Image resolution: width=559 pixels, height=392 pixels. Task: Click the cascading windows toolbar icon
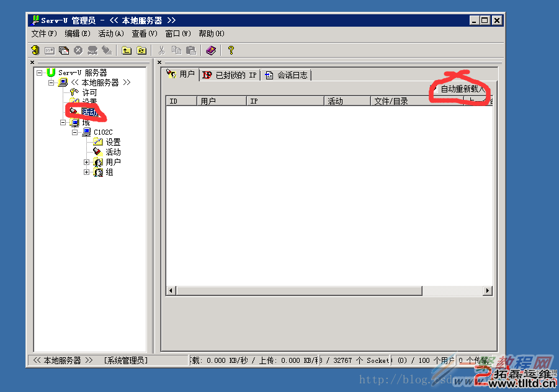63,50
